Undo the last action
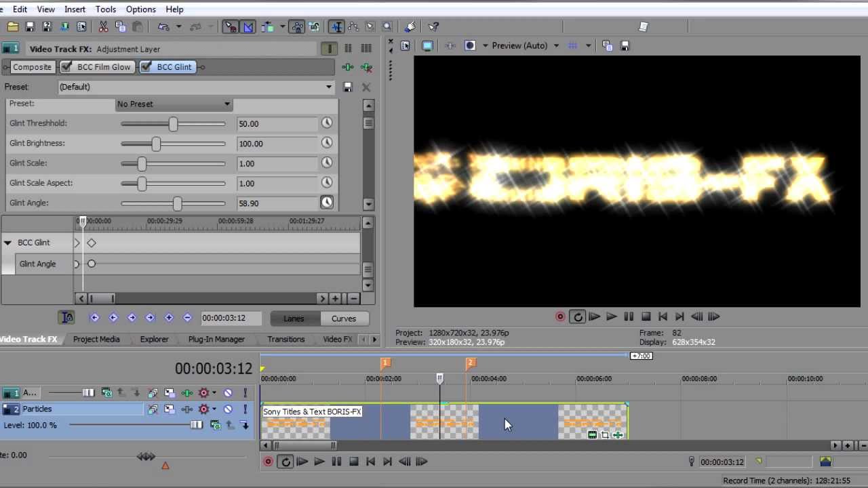This screenshot has width=868, height=488. click(x=163, y=27)
